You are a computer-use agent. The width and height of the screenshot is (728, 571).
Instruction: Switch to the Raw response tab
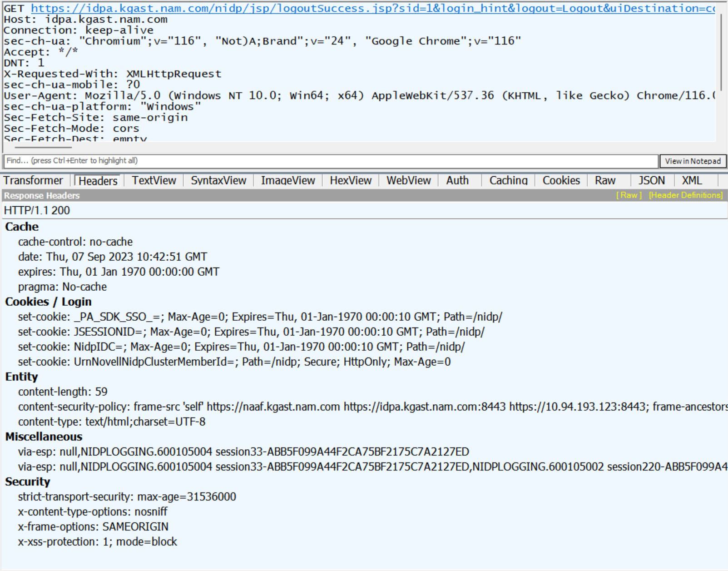pos(605,180)
